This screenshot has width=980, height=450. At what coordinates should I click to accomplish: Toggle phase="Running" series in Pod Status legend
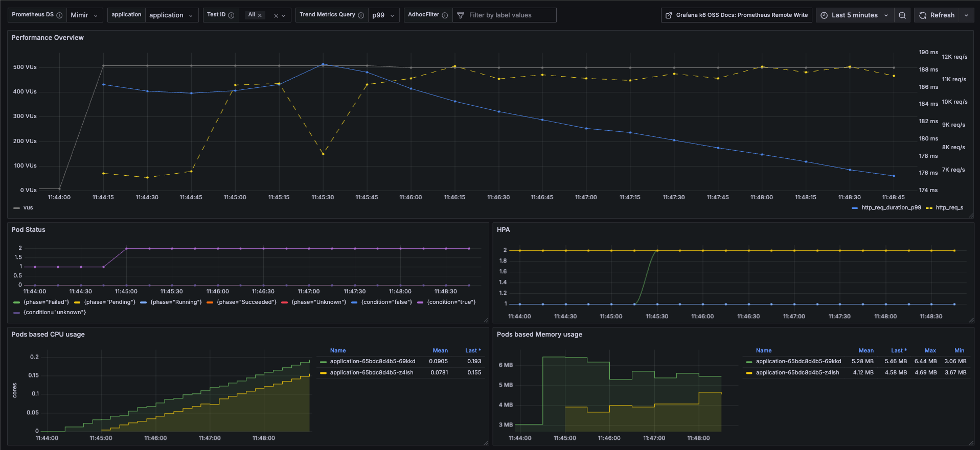pos(176,302)
